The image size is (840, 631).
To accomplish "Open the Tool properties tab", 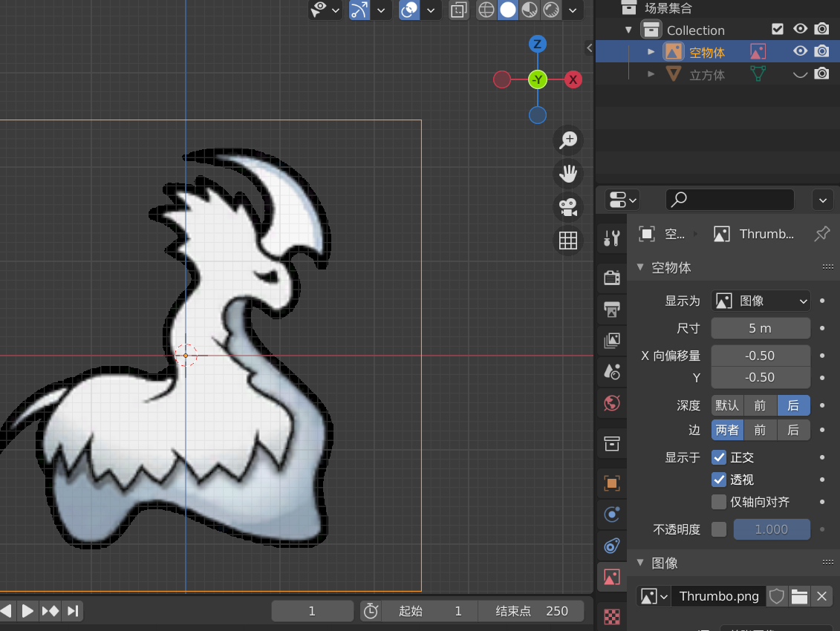I will click(x=611, y=238).
